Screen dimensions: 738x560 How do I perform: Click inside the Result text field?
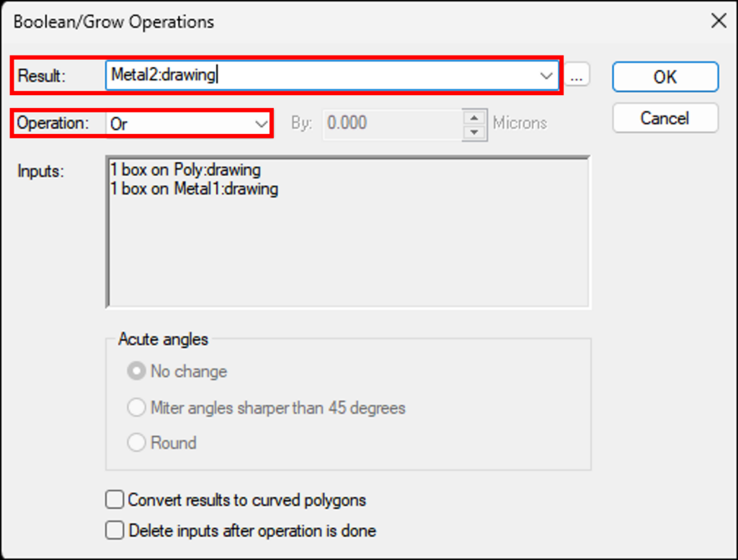320,75
